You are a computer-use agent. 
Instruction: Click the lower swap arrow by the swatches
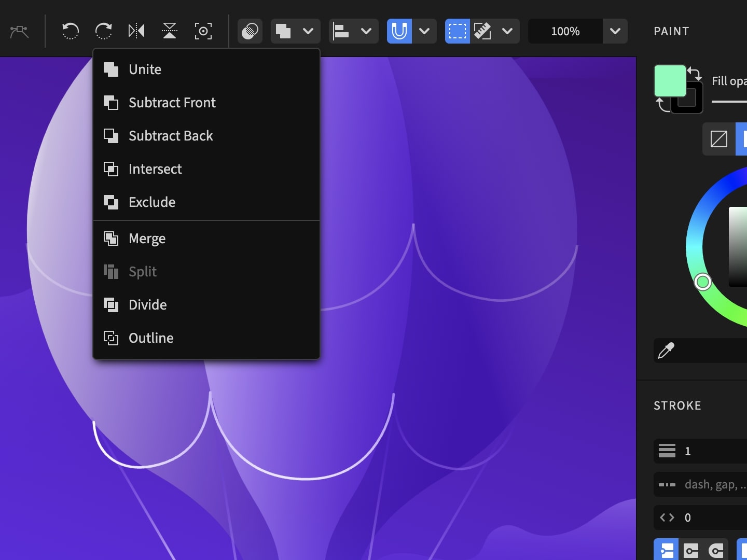(663, 104)
